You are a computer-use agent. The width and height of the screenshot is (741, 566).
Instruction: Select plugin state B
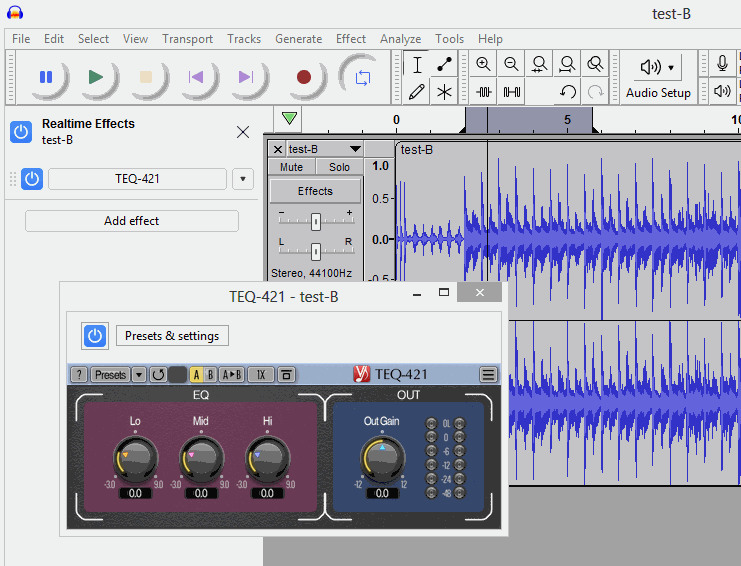(211, 375)
